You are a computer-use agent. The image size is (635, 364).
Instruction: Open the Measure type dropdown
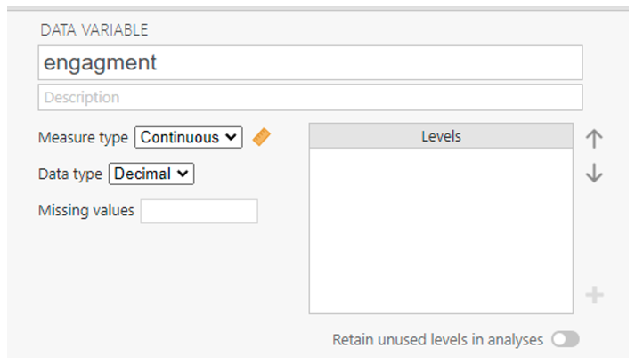188,137
